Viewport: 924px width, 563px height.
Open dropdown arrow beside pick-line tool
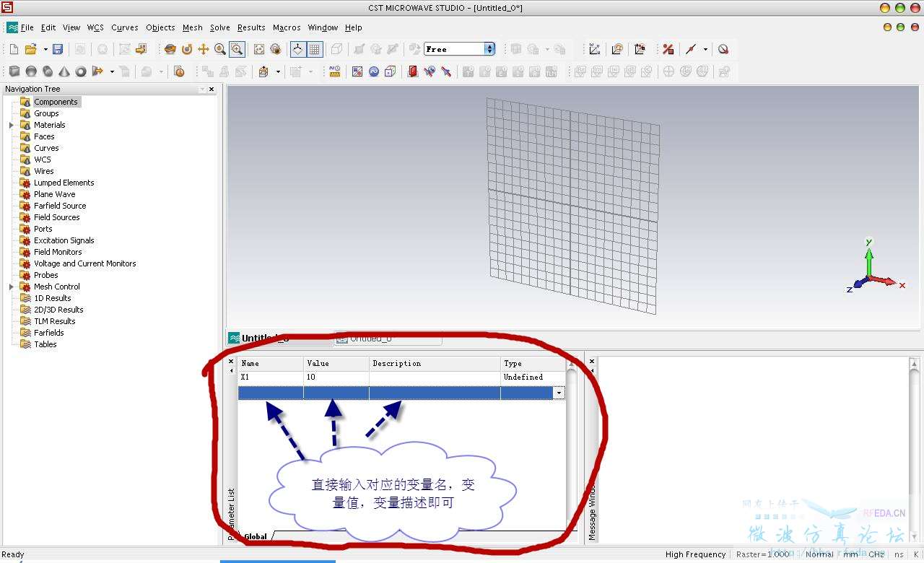click(705, 49)
